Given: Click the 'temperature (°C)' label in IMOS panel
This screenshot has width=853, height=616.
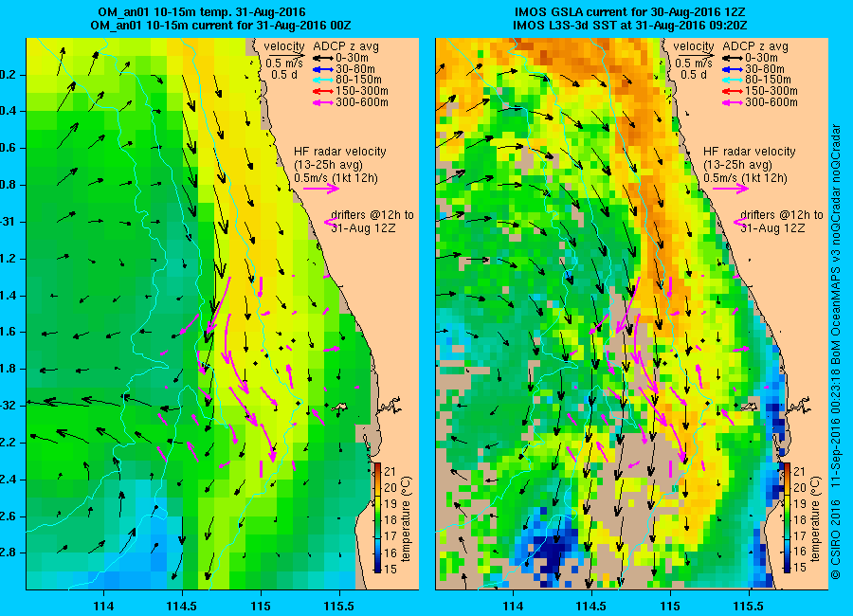Looking at the screenshot, I should [x=815, y=518].
